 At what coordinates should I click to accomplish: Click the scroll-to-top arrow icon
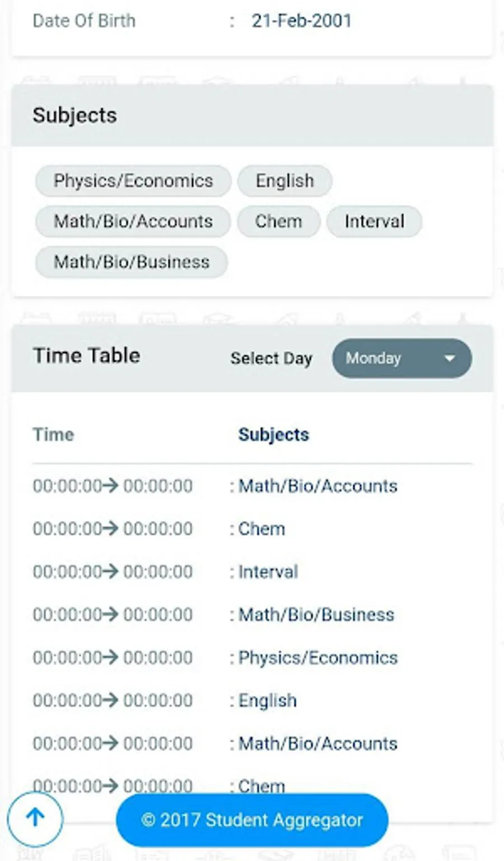[x=35, y=818]
